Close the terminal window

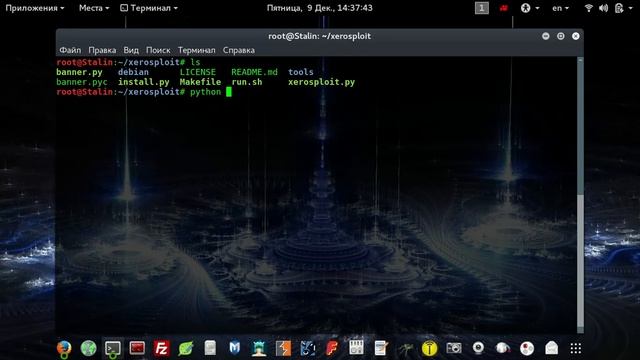(576, 36)
